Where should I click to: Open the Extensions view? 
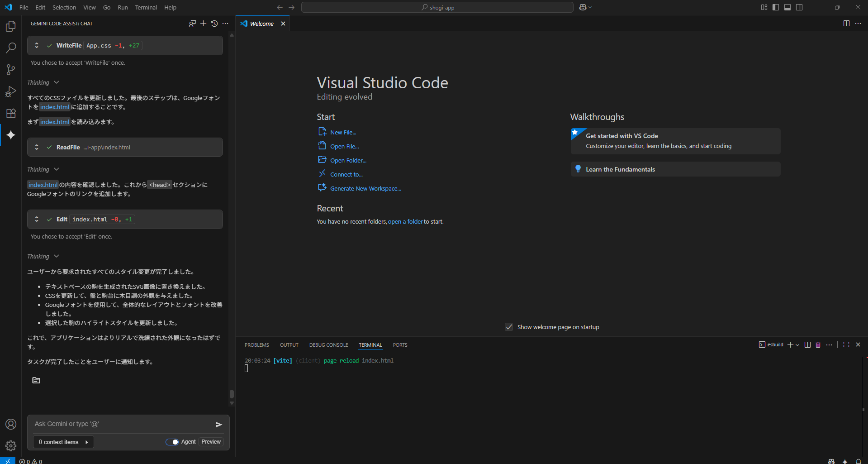click(11, 113)
